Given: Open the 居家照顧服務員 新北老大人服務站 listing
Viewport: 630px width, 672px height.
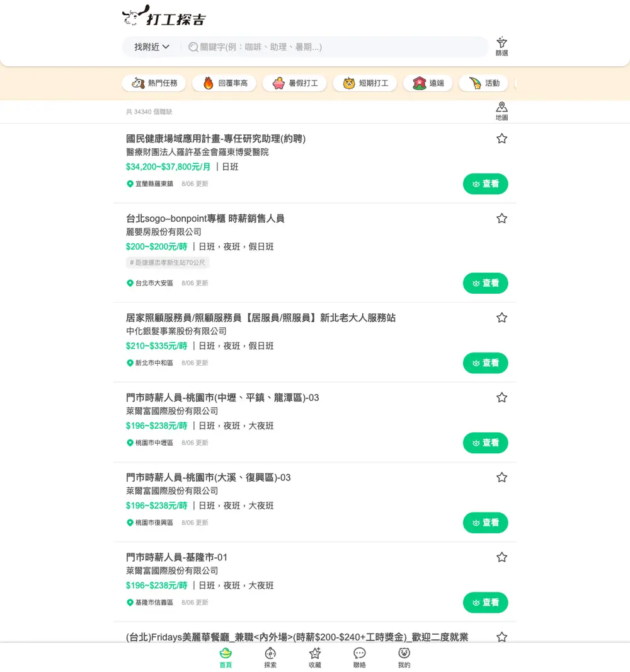Looking at the screenshot, I should 260,318.
